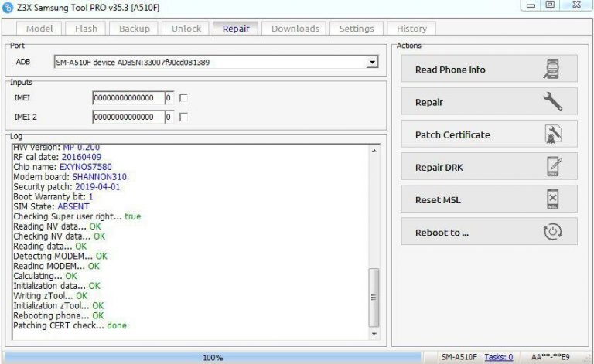Open the Downloads tab

(x=295, y=29)
